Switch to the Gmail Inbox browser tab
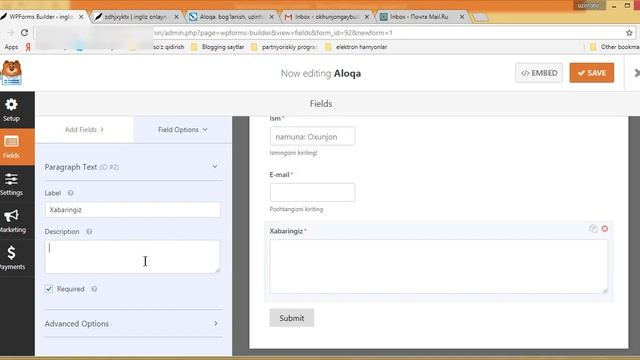Screen dimensions: 640x360 click(327, 17)
